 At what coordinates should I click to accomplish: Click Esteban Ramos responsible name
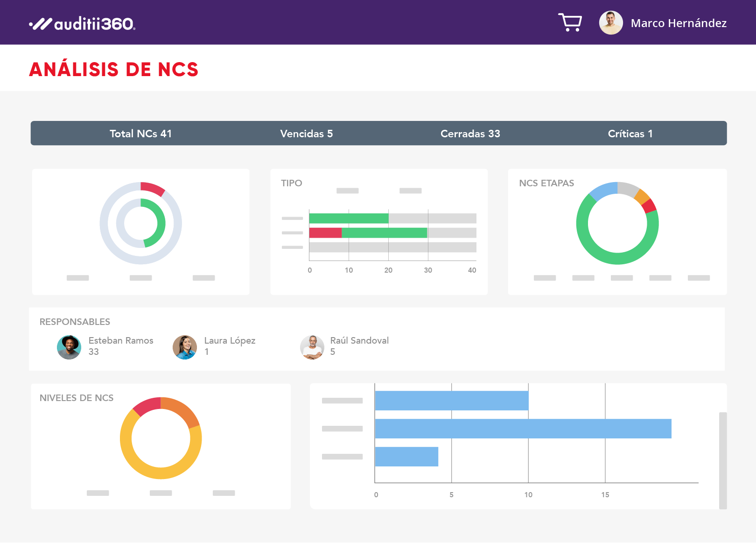121,341
